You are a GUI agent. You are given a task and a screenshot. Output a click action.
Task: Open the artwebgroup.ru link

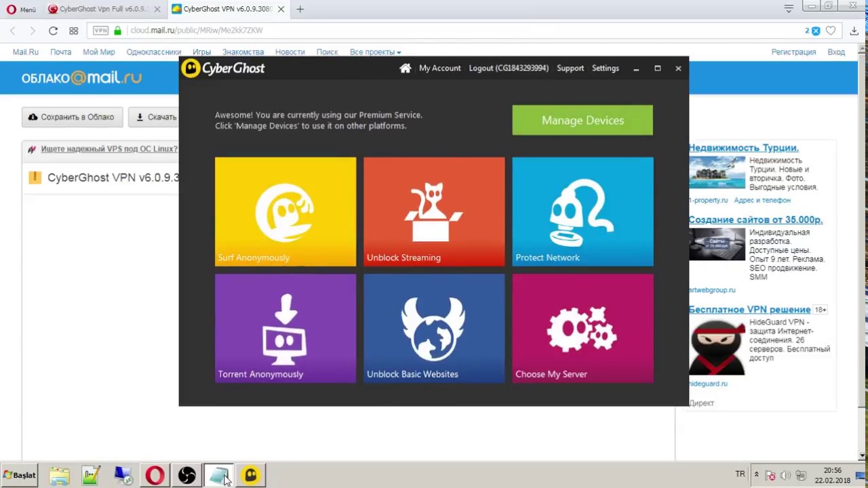(x=711, y=290)
